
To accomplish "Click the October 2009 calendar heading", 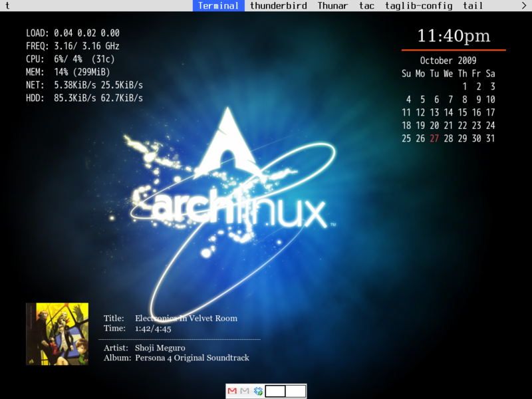I will [448, 61].
